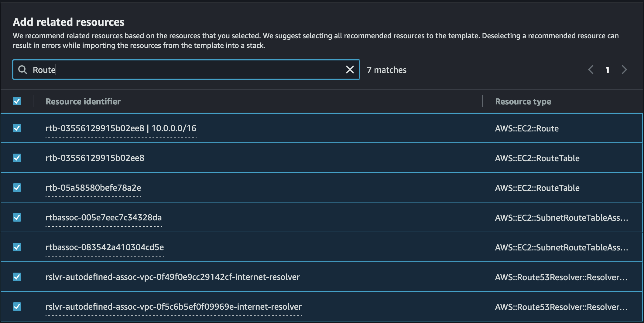Uncheck the rtbassoc-005e7eec7c34328da resource

(x=17, y=217)
